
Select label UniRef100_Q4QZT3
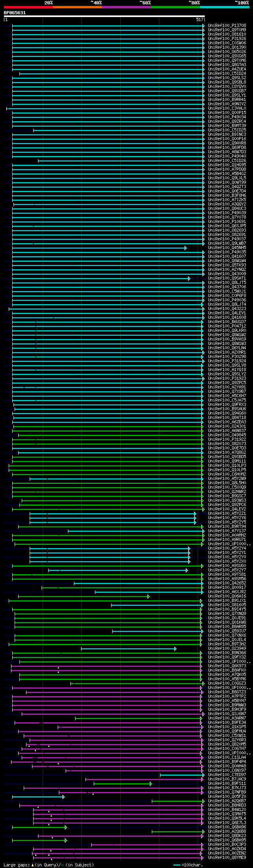pyautogui.click(x=227, y=187)
